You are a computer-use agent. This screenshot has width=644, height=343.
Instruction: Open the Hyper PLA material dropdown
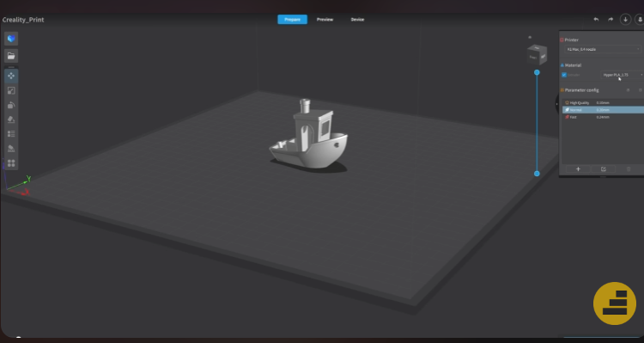[623, 75]
